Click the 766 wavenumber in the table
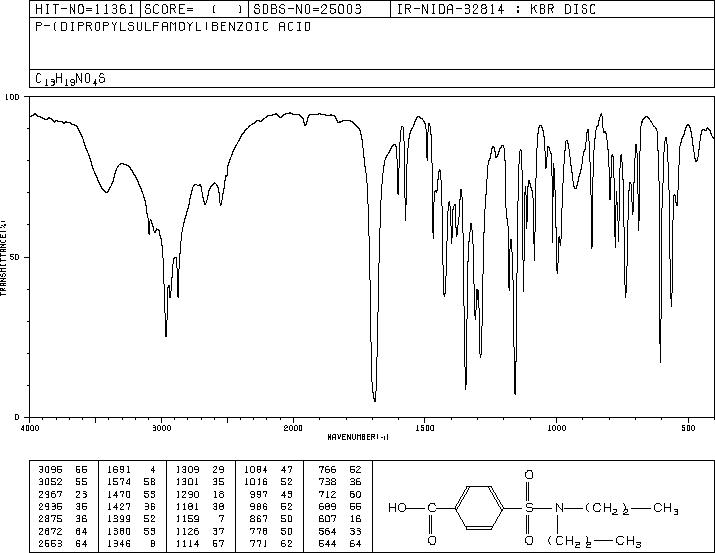The width and height of the screenshot is (715, 553). coord(327,470)
